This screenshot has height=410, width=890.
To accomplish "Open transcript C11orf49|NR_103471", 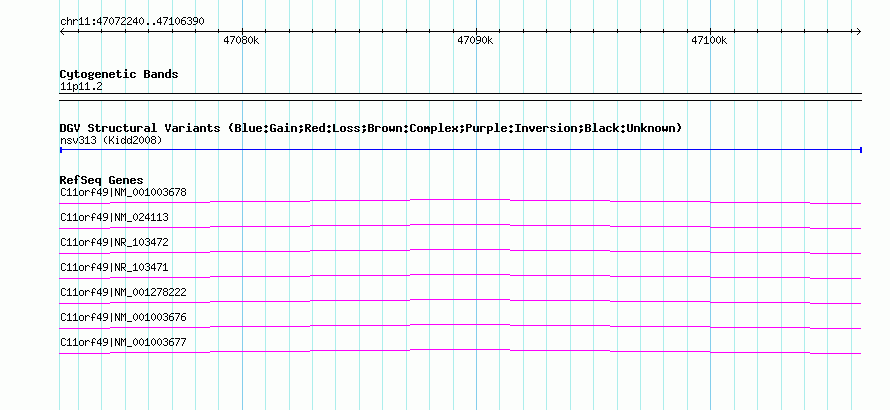I will click(x=114, y=267).
